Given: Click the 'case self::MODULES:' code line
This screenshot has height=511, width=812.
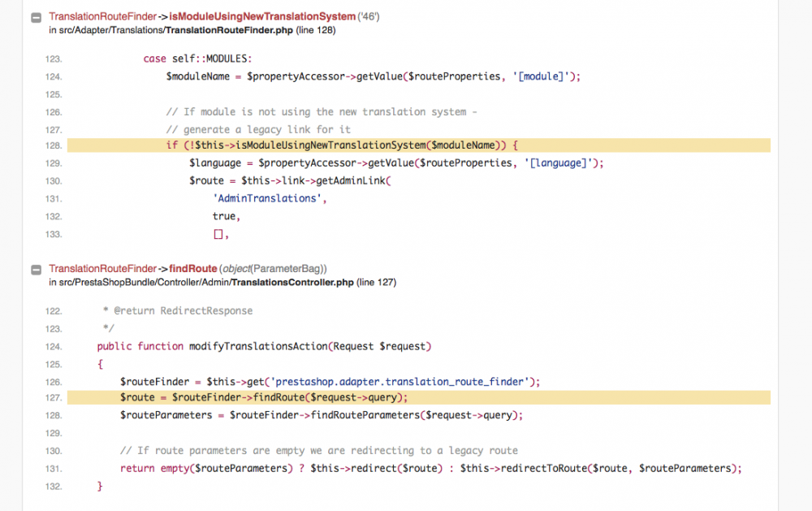Looking at the screenshot, I should [x=197, y=58].
